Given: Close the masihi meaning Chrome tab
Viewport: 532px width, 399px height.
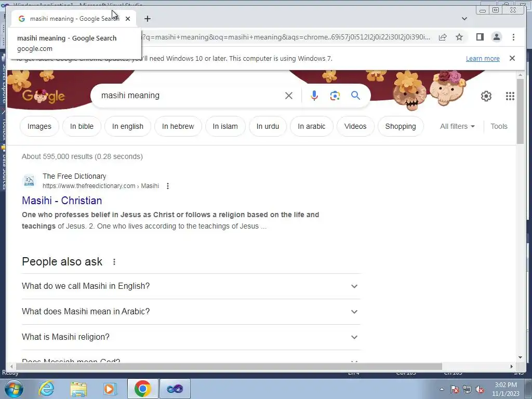Looking at the screenshot, I should [128, 19].
